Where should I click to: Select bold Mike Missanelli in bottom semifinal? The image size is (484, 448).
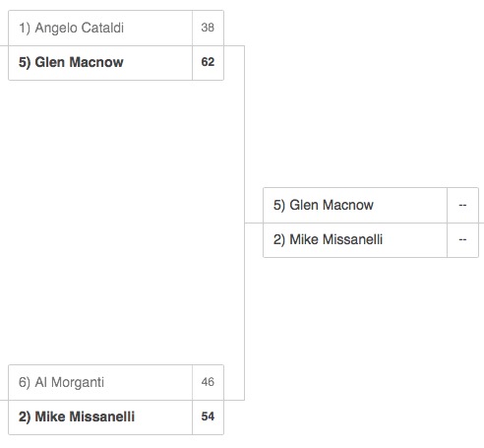100,417
